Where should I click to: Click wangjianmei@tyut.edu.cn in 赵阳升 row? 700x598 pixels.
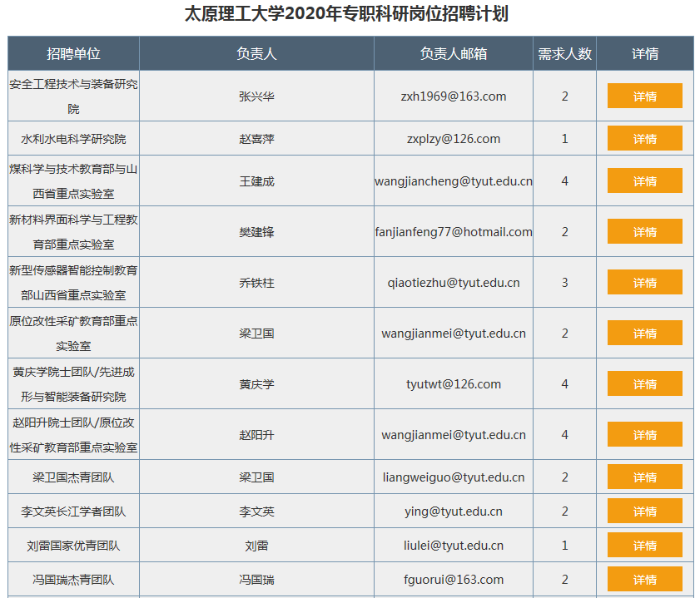(x=454, y=435)
